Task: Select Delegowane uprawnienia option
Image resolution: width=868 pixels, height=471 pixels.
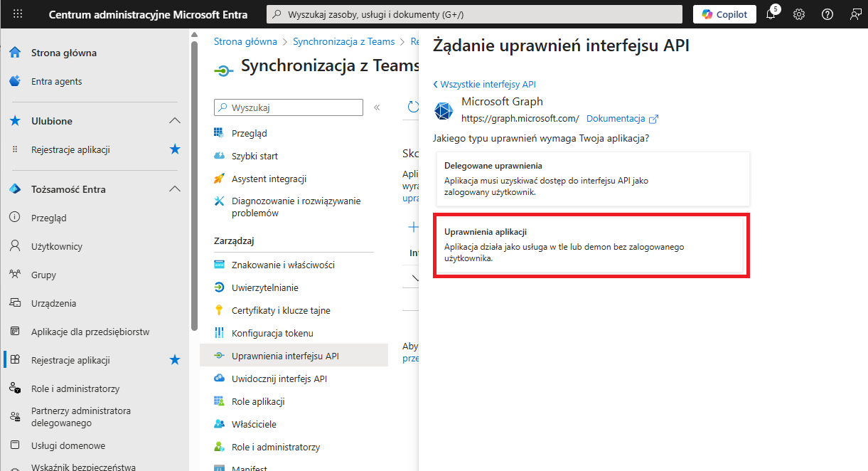Action: 591,179
